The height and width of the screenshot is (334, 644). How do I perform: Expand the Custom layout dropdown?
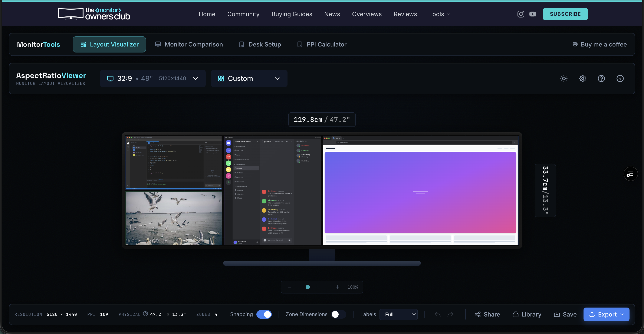249,79
